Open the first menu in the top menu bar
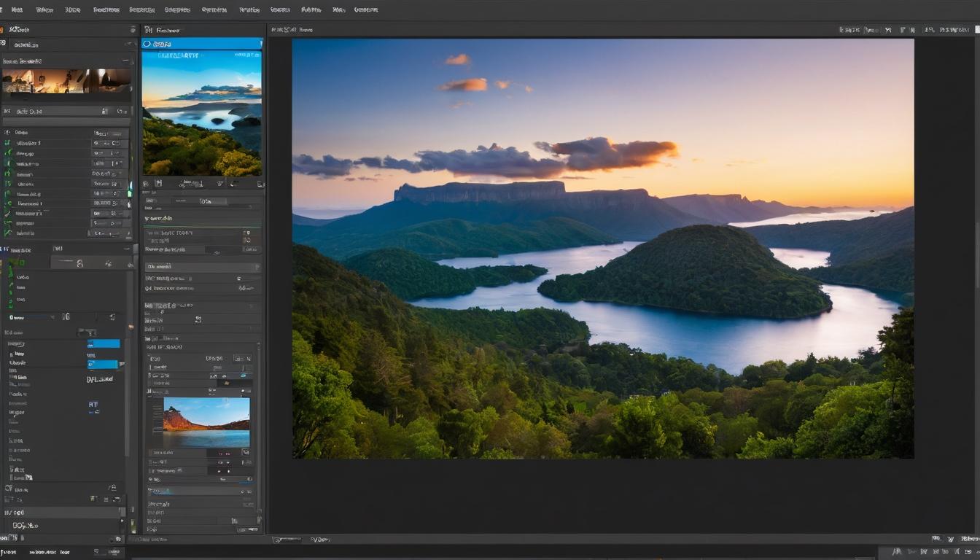Viewport: 980px width, 560px height. tap(17, 10)
